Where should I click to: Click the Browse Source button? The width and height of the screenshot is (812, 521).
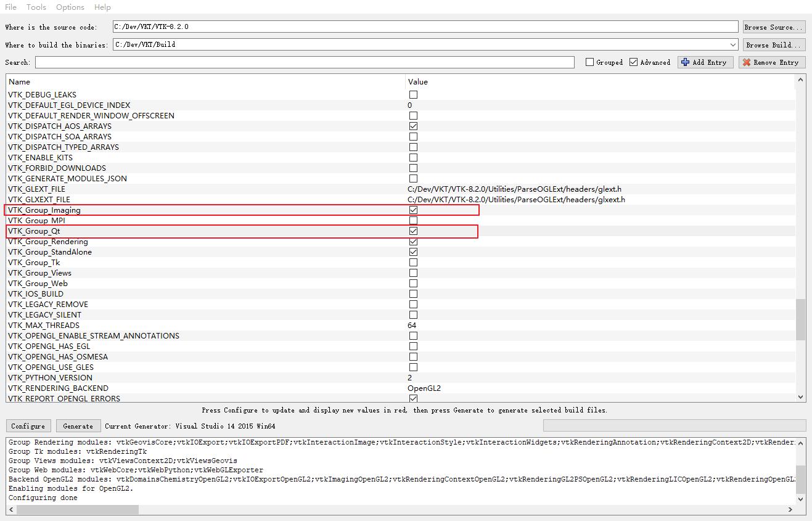(774, 27)
